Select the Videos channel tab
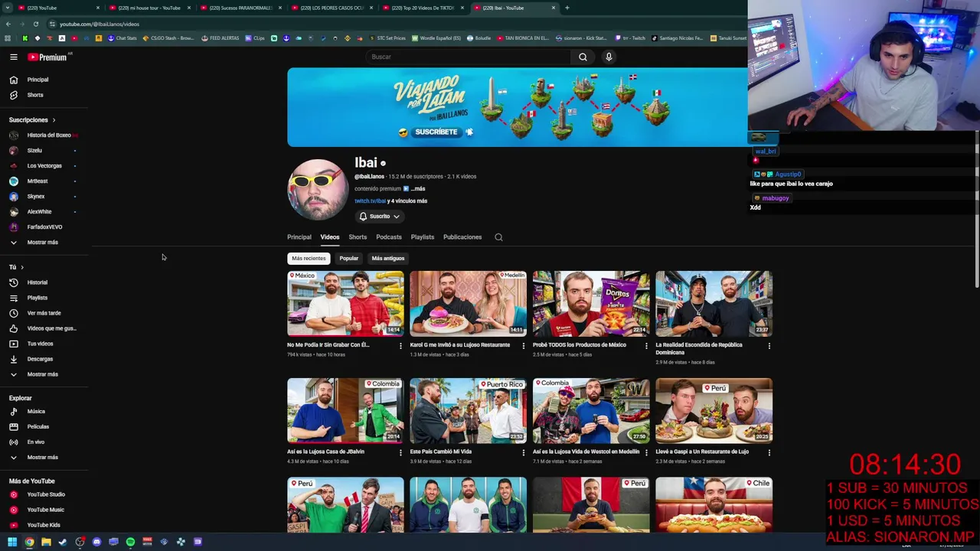The width and height of the screenshot is (980, 551). pos(330,237)
